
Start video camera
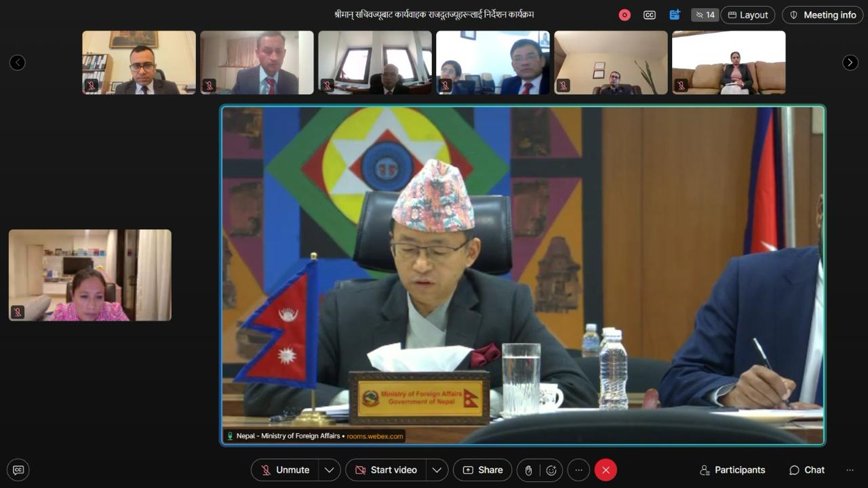386,470
